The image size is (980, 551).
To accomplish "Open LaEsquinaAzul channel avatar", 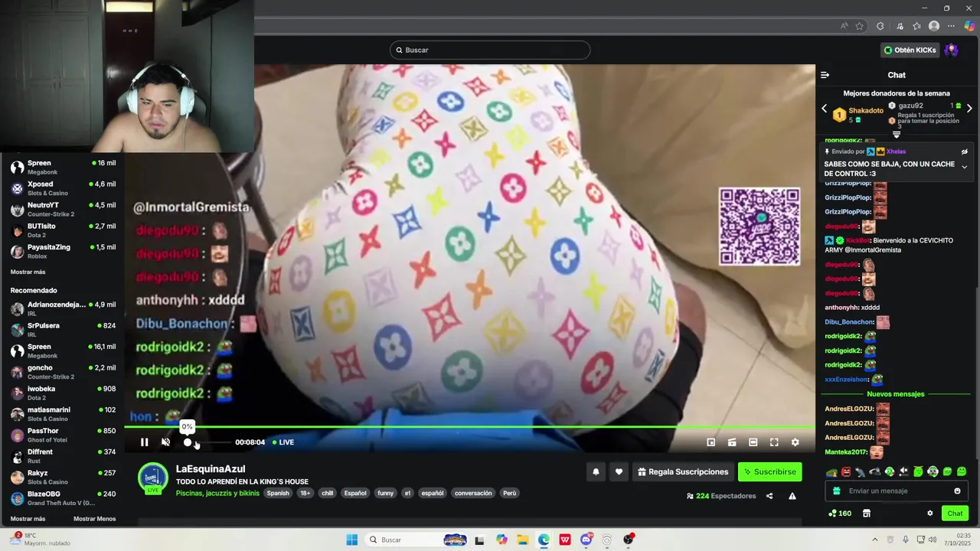I will coord(153,478).
